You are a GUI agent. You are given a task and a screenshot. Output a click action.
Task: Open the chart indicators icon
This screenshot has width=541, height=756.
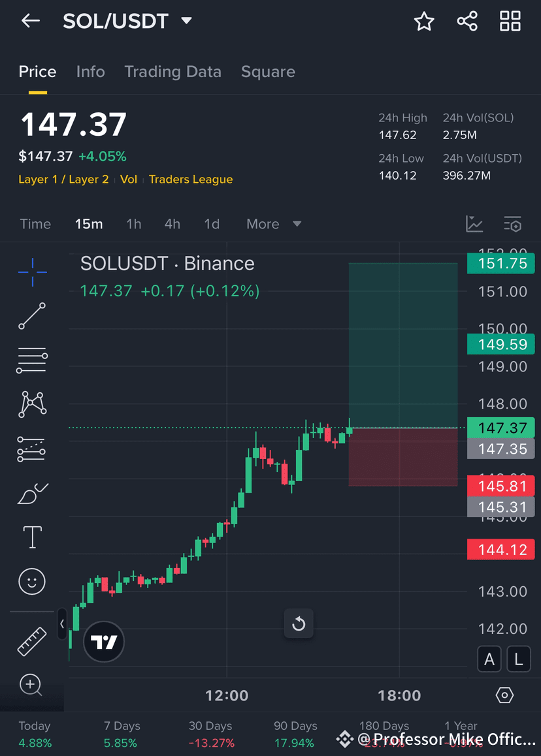pos(474,224)
